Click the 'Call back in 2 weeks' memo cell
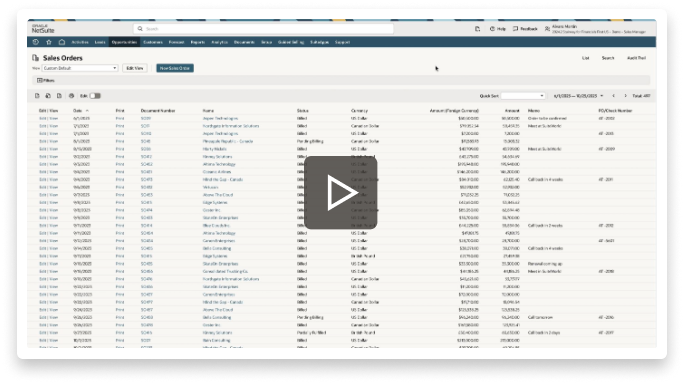The image size is (684, 384). tap(545, 226)
